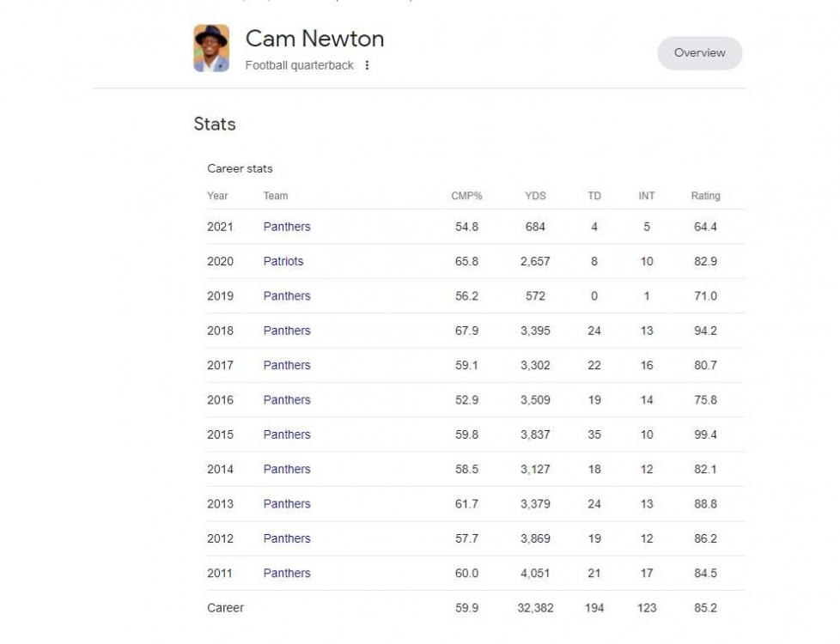
Task: Open the Panthers team page from the 2011 row
Action: [287, 573]
